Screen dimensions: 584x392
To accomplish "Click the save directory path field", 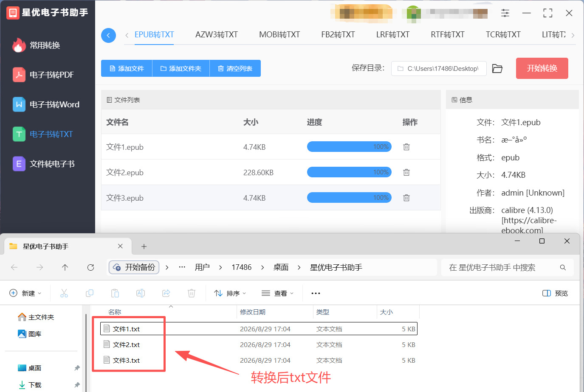I will [x=439, y=68].
